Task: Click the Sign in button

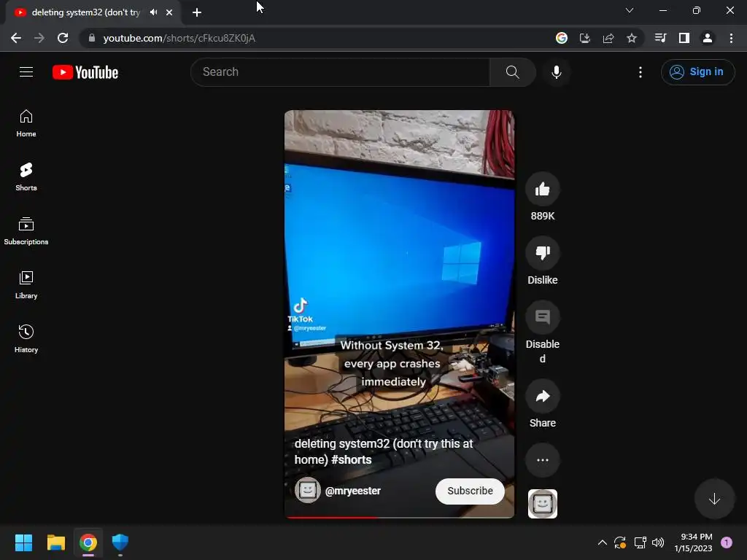Action: pos(697,72)
